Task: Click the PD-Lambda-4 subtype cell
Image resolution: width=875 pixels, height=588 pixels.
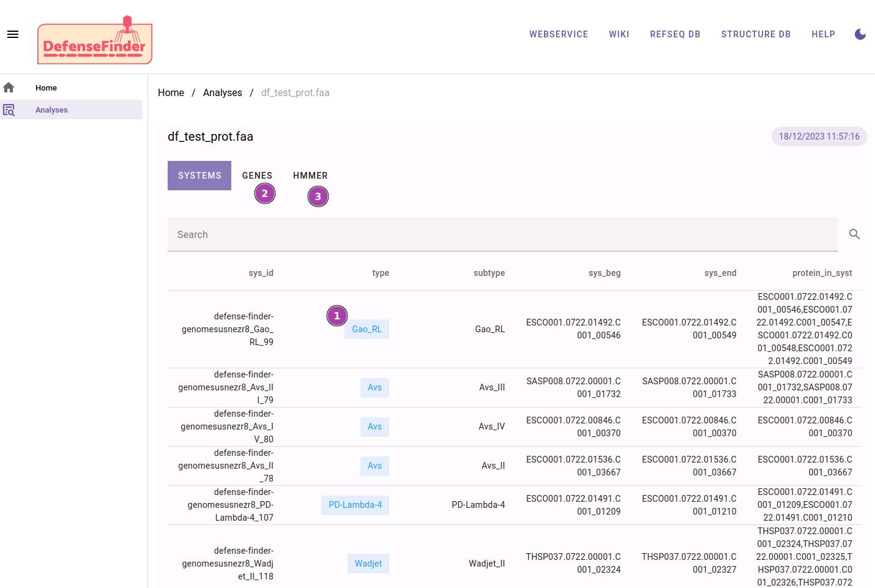Action: (x=478, y=505)
